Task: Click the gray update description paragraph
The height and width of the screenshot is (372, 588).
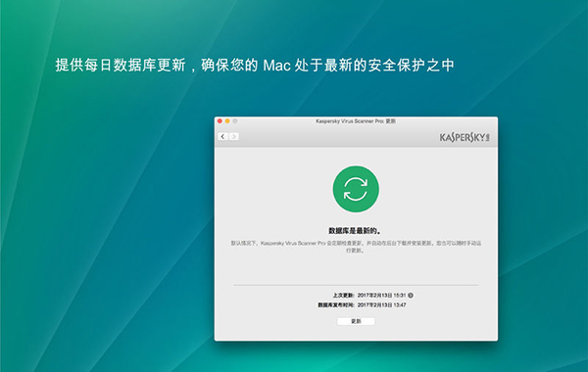Action: pos(356,247)
